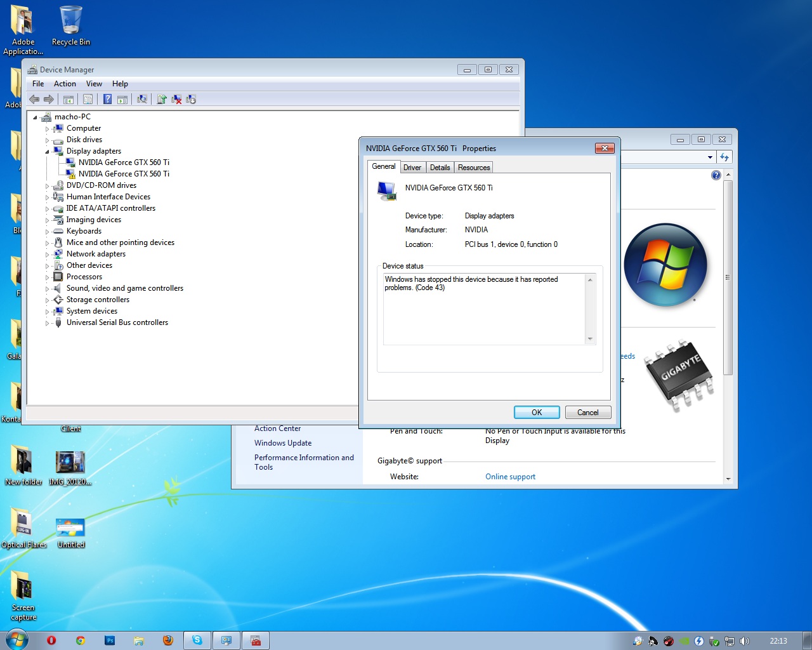Select Sound, video and game controllers
The height and width of the screenshot is (650, 812).
pos(125,288)
